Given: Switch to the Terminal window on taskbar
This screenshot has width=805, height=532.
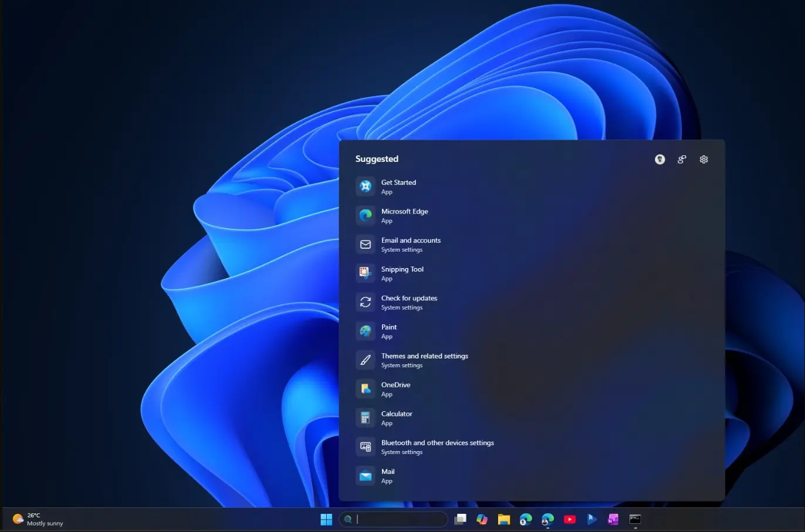Looking at the screenshot, I should [x=635, y=519].
